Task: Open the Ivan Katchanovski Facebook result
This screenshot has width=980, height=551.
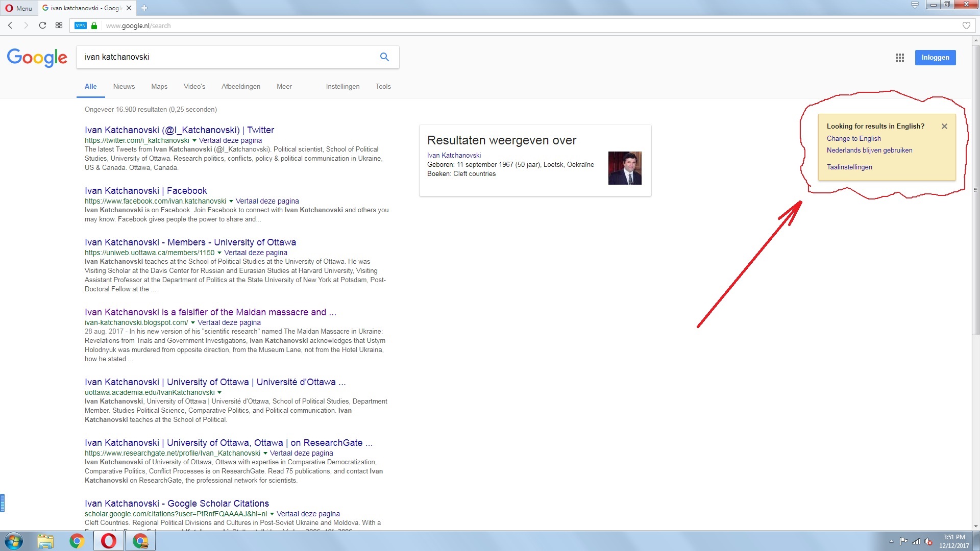Action: (x=145, y=191)
